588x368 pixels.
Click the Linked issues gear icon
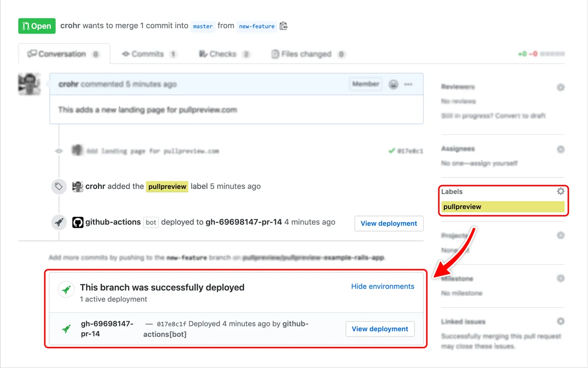pyautogui.click(x=561, y=321)
